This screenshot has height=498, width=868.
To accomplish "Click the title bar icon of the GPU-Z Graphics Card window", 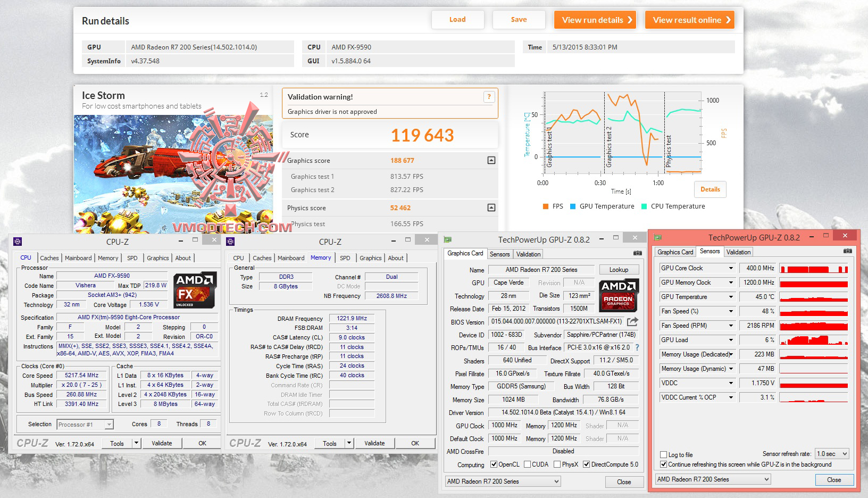I will coord(448,239).
